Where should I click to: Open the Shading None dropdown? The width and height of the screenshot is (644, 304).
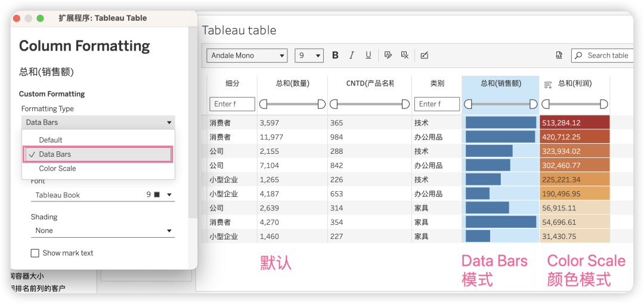(x=103, y=231)
